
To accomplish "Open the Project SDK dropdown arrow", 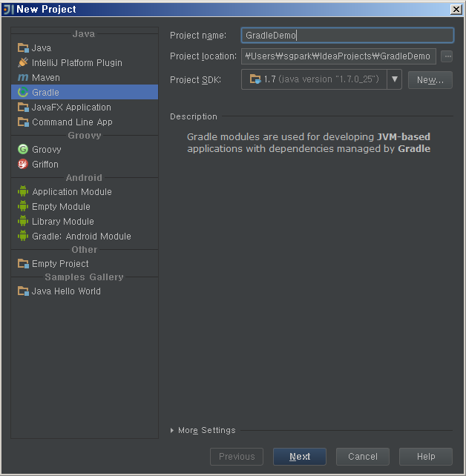I will point(394,79).
